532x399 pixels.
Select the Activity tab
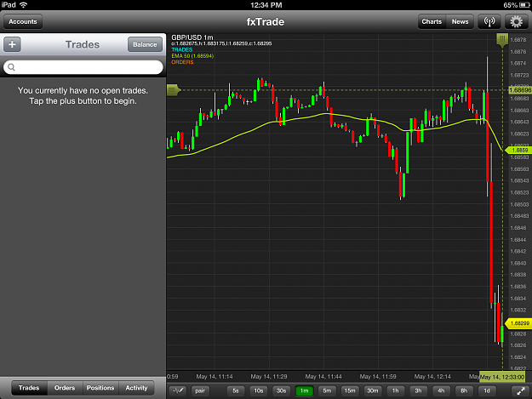coord(136,388)
